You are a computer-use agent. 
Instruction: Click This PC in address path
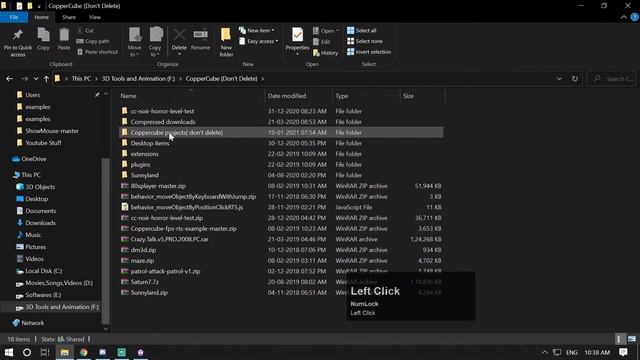81,79
